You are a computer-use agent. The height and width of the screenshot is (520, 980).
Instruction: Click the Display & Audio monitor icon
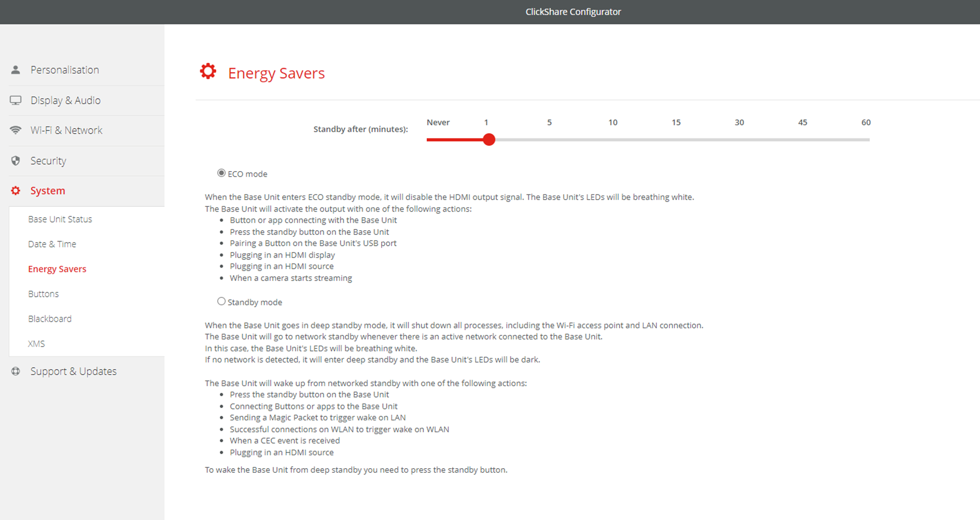point(16,100)
